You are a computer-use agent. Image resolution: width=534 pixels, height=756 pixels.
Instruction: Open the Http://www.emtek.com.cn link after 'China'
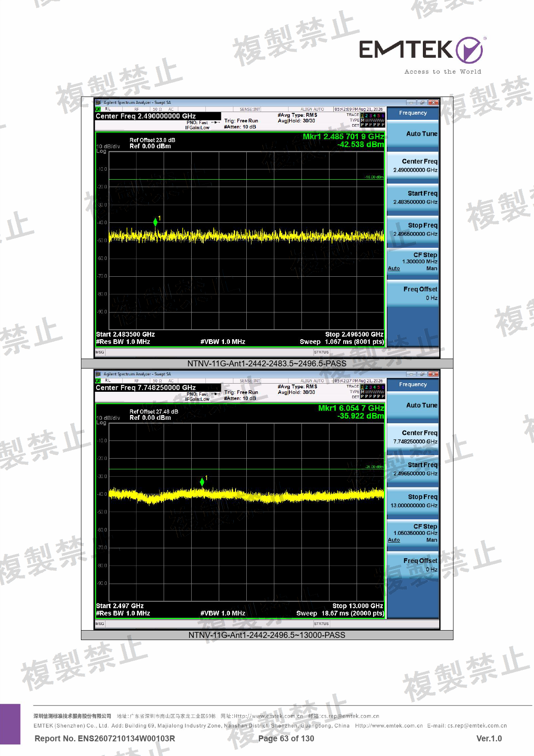pos(389,726)
